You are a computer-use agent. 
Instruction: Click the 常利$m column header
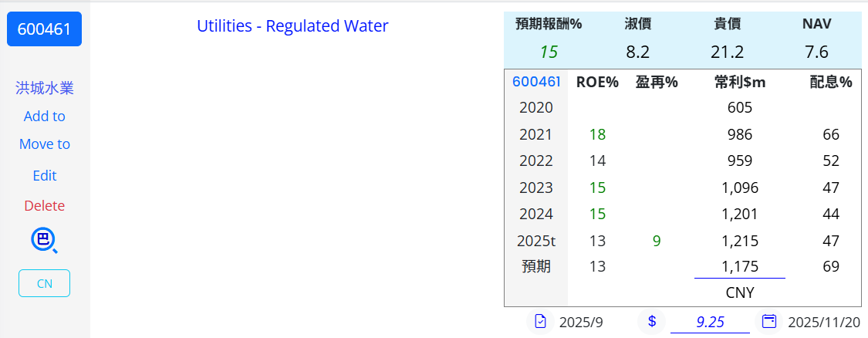pos(739,83)
